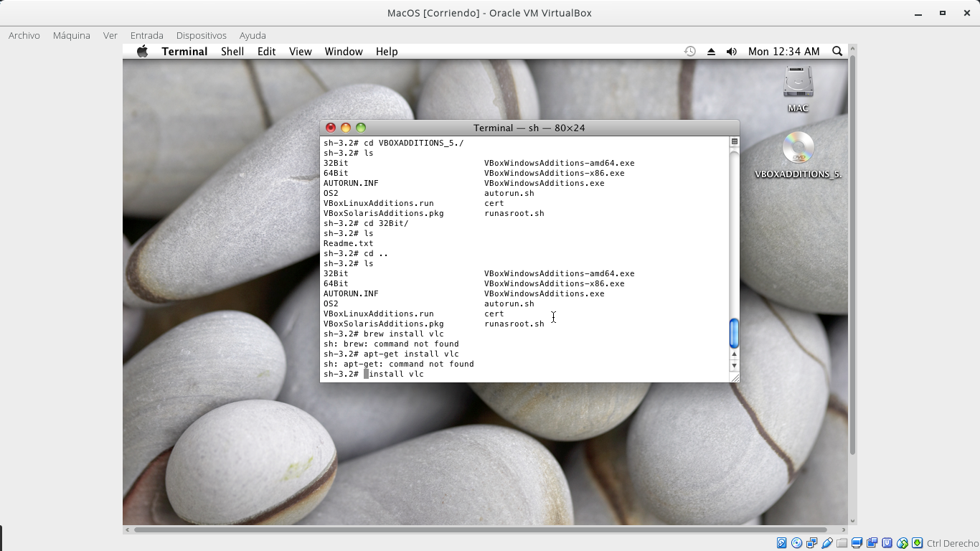This screenshot has width=980, height=551.
Task: Open the Help menu
Action: pos(387,52)
